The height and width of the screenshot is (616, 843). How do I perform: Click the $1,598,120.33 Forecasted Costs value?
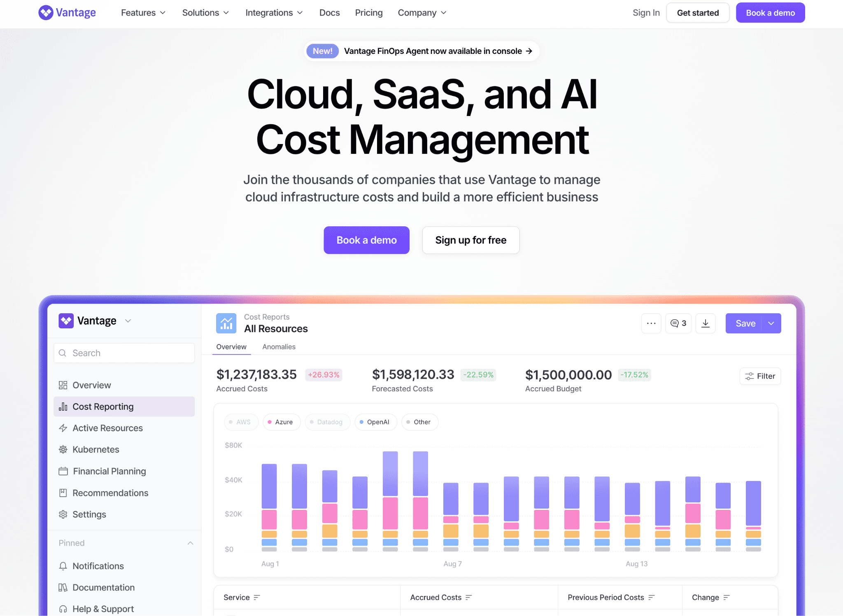[413, 374]
